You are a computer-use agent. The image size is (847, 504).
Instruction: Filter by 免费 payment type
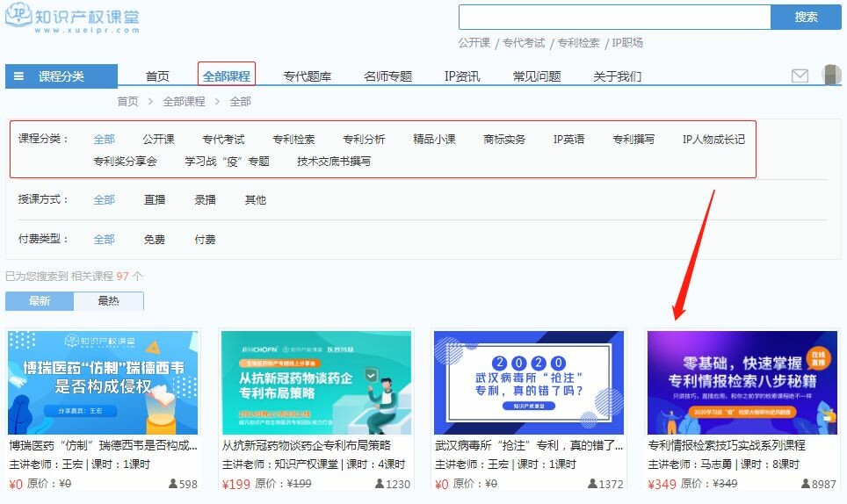[155, 239]
